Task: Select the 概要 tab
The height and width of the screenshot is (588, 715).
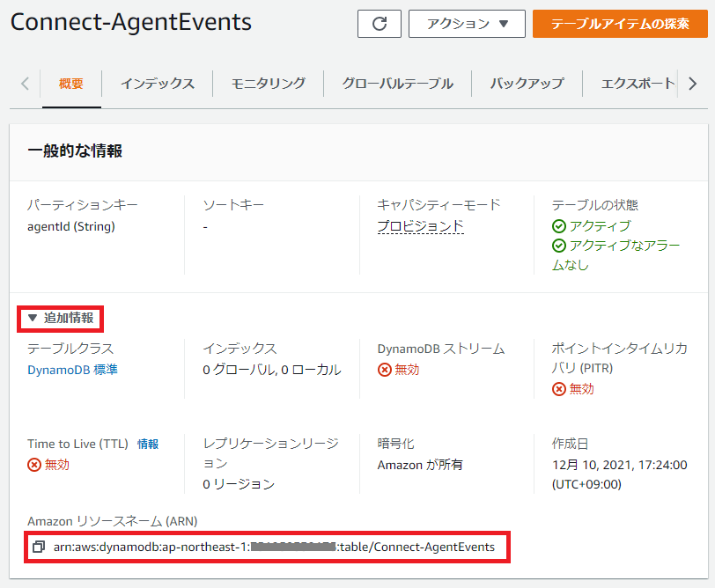Action: (x=71, y=84)
